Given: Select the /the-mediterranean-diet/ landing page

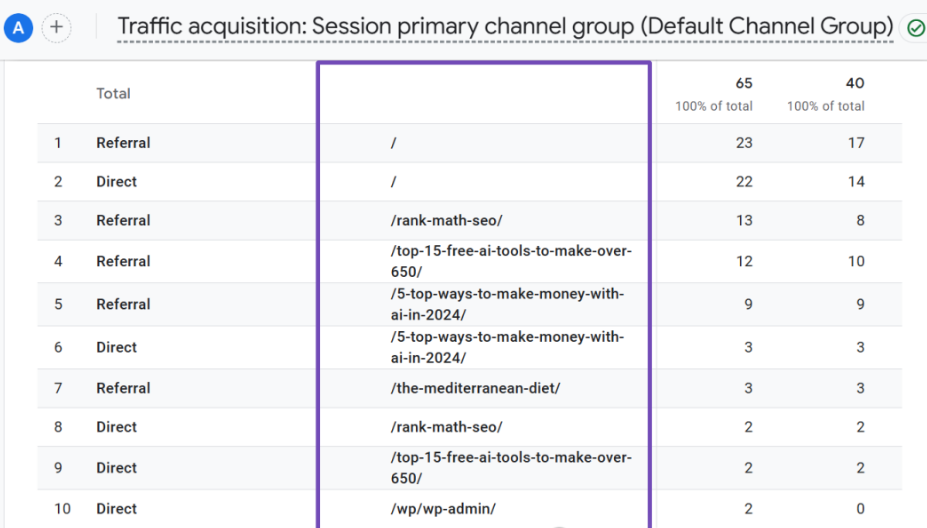Looking at the screenshot, I should coord(475,388).
